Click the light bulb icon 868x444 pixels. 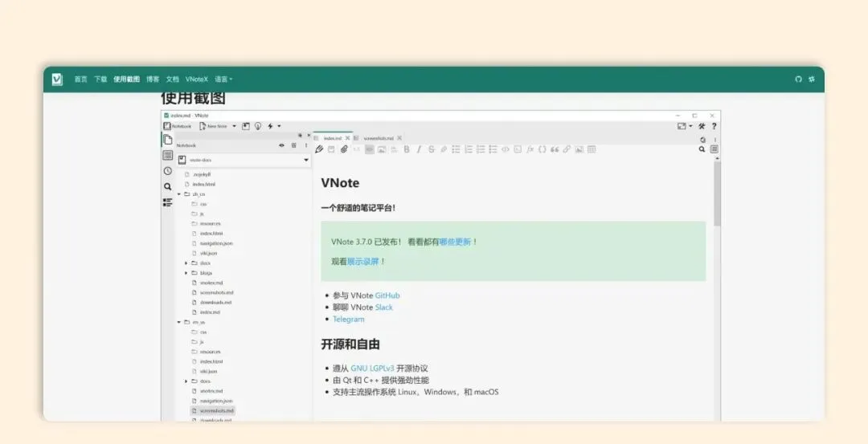(258, 126)
